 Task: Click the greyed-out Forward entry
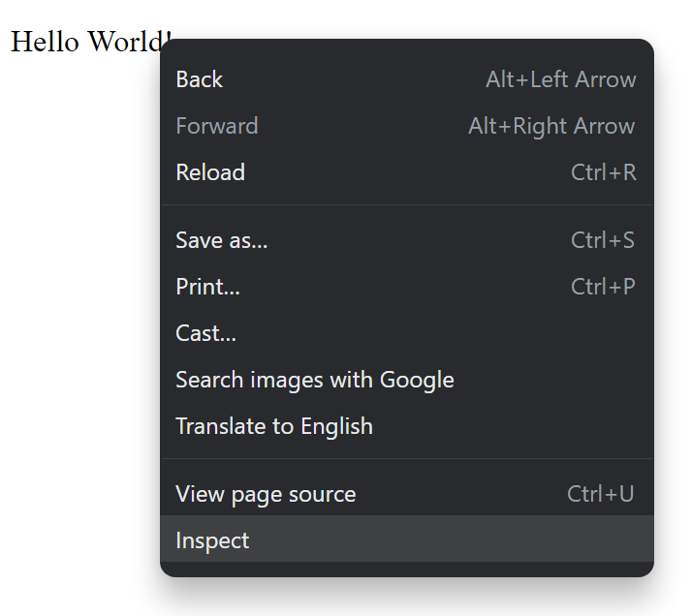click(407, 126)
